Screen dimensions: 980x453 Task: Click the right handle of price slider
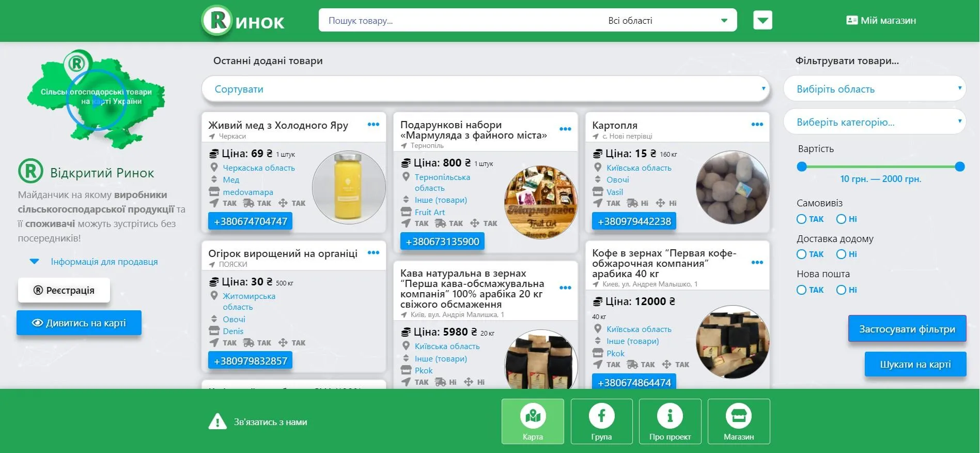pos(960,167)
